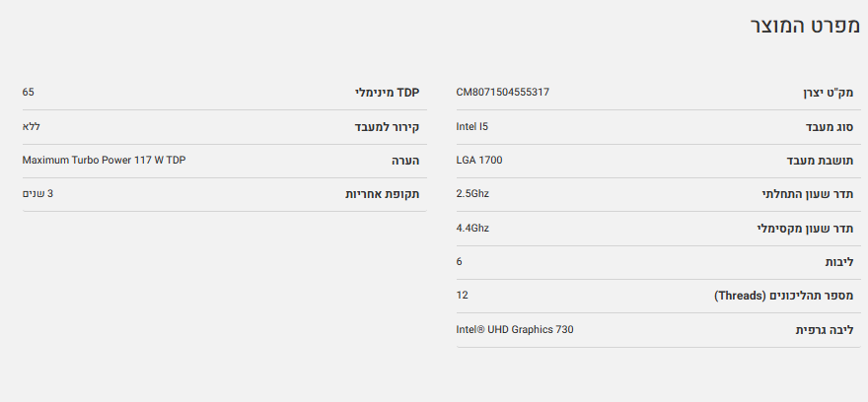Screen dimensions: 868x402
Task: Select the 'Intel I5' processor type value
Action: point(471,126)
